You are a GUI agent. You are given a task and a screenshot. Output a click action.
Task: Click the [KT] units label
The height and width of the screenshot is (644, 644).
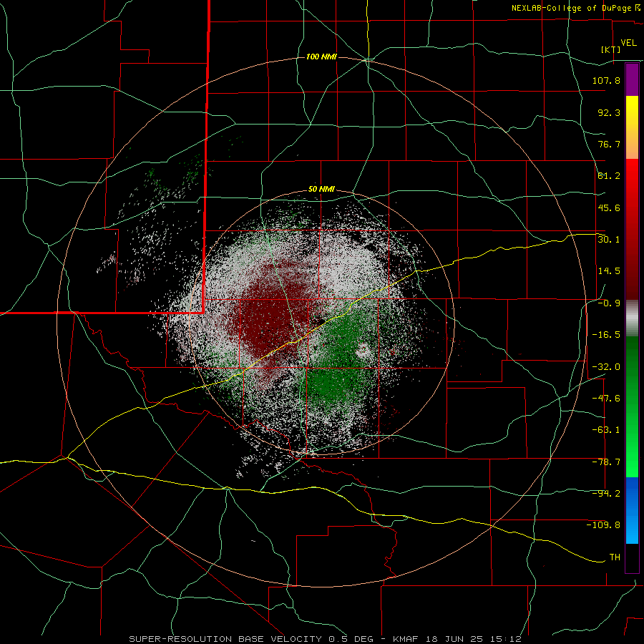pos(611,49)
